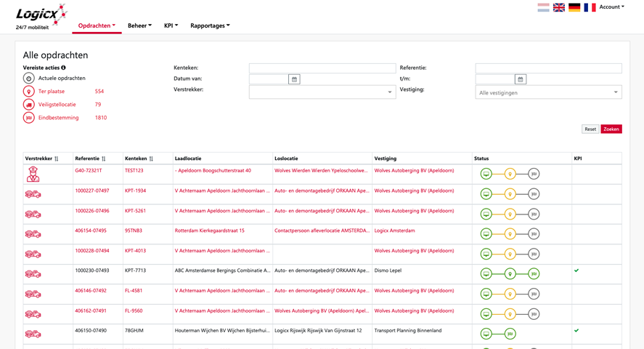Open calendar picker for t/m date
This screenshot has height=349, width=644.
521,79
